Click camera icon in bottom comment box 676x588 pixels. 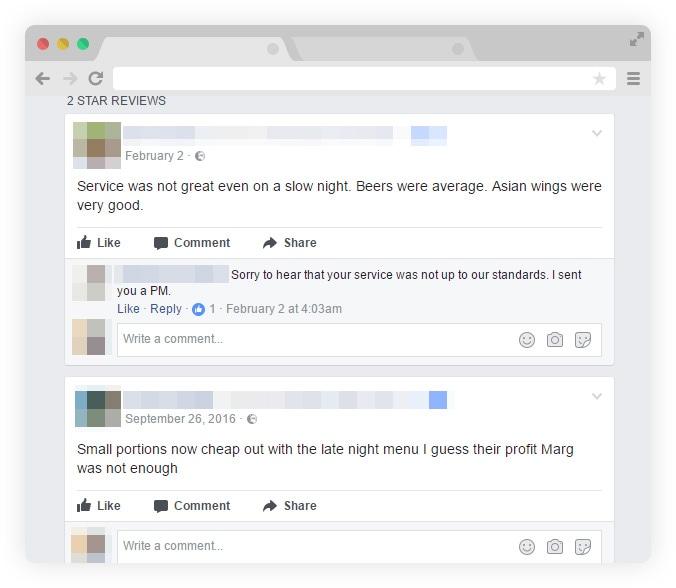[x=555, y=547]
